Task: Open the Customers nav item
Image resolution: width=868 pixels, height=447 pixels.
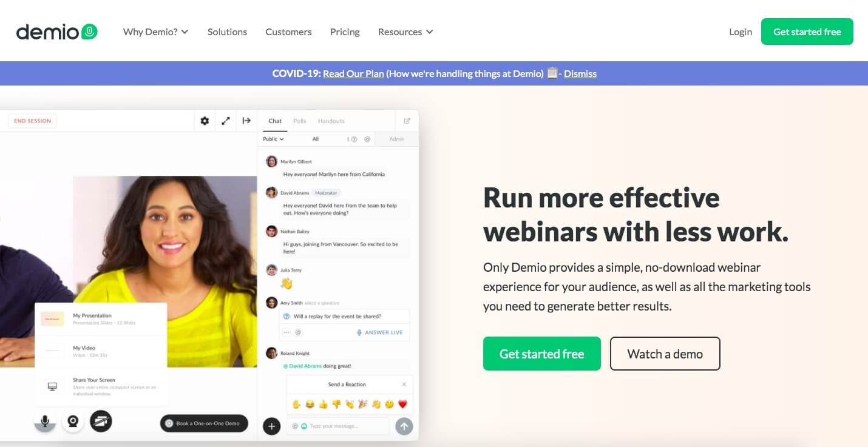Action: coord(288,32)
